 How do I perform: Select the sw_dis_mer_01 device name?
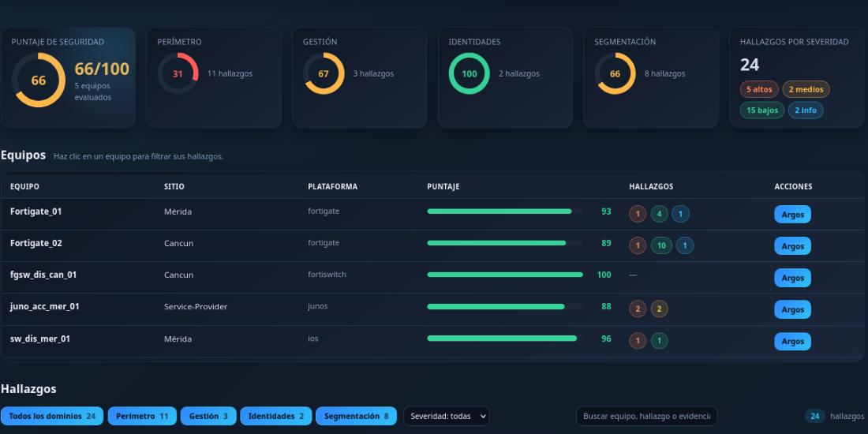[40, 339]
